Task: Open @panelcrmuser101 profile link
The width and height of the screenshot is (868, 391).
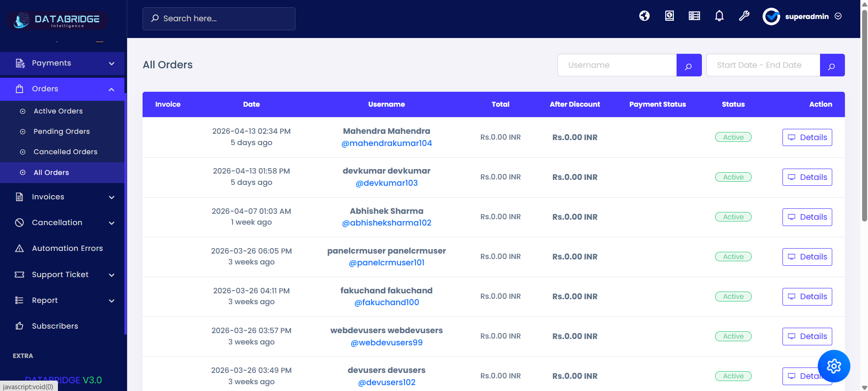Action: pyautogui.click(x=386, y=263)
